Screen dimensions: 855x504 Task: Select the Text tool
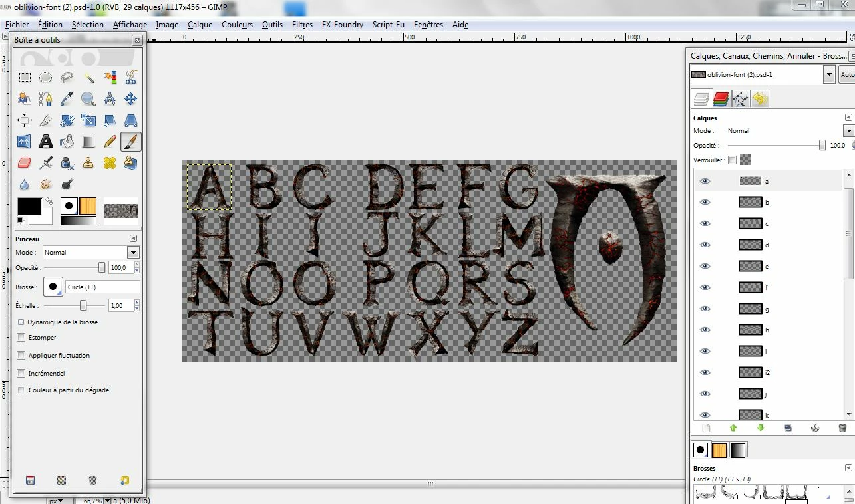(45, 142)
